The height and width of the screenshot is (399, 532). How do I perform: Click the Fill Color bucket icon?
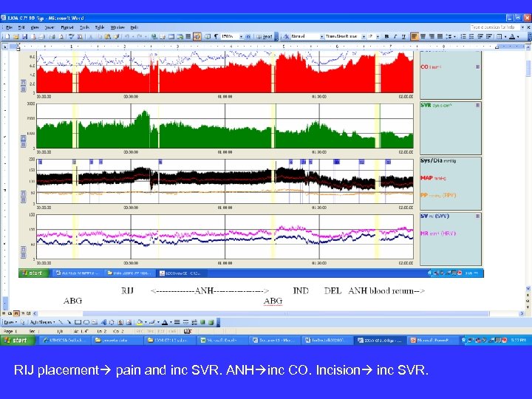(140, 322)
